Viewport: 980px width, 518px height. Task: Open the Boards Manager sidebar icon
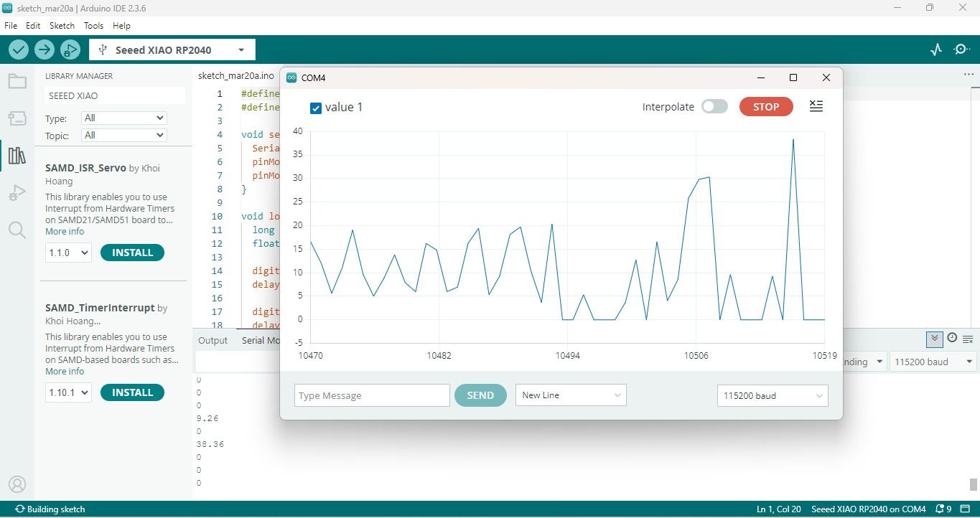[17, 118]
